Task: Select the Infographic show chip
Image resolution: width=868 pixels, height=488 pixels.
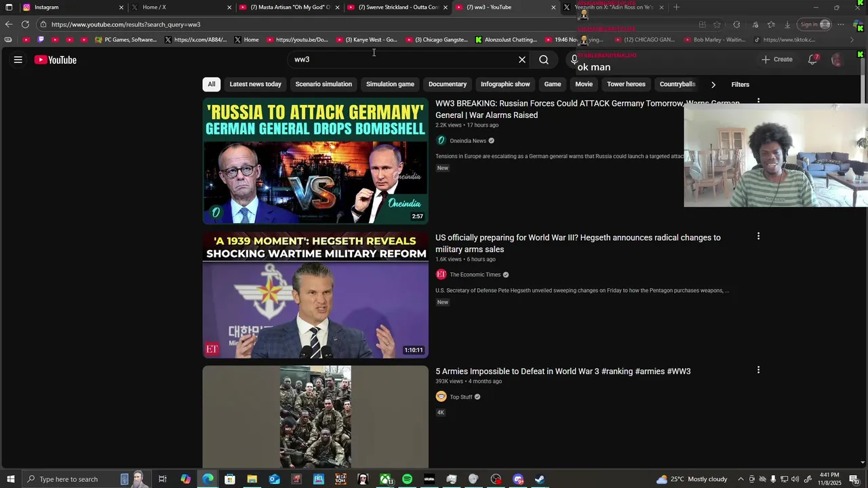Action: pos(505,84)
